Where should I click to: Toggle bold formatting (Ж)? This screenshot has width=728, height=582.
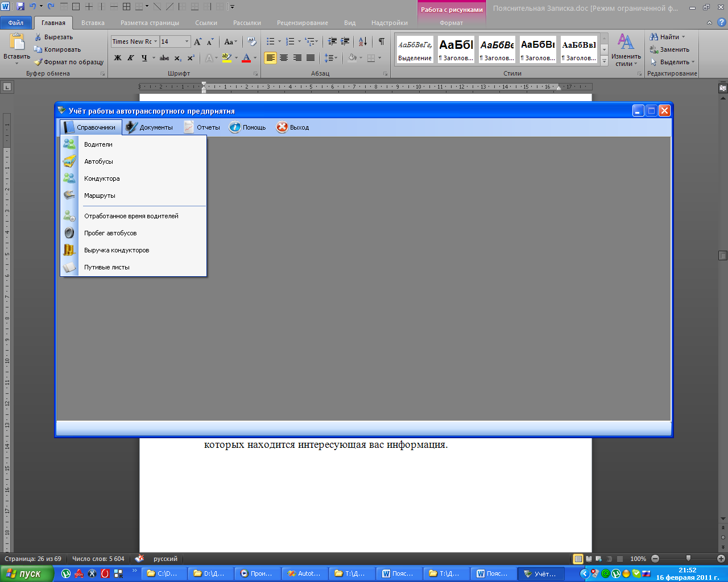(118, 58)
